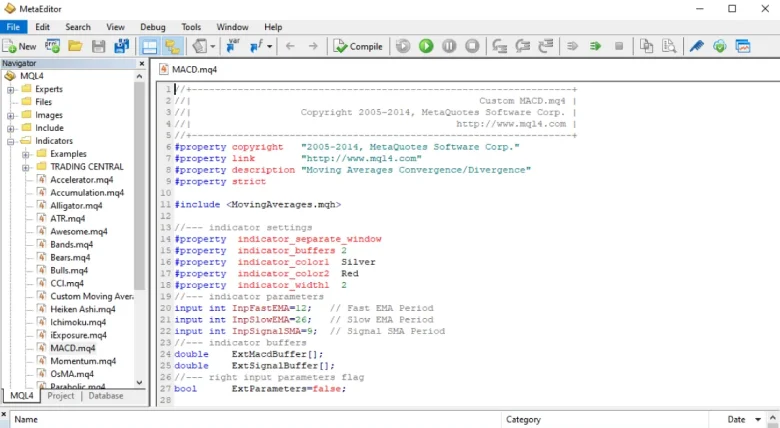Collapse the Indicators folder tree node

[x=11, y=141]
